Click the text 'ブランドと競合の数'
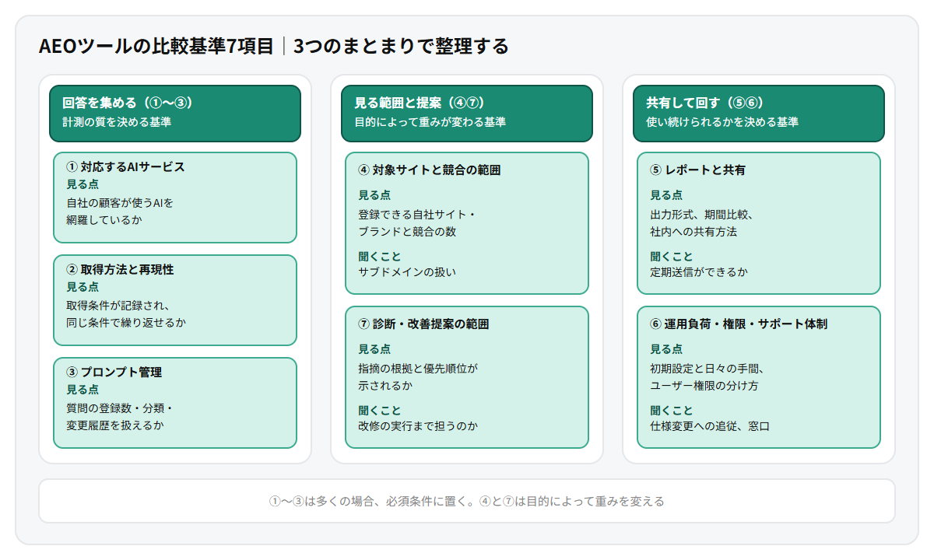This screenshot has width=934, height=560. [407, 231]
